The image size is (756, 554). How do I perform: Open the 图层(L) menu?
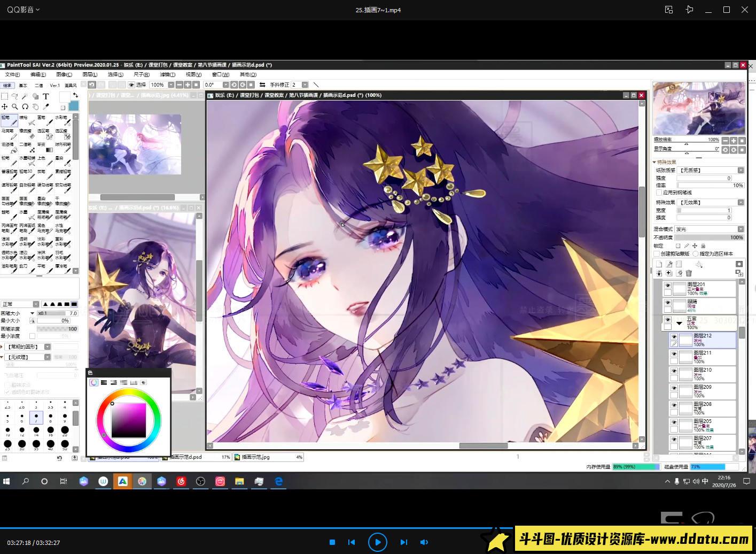tap(90, 74)
